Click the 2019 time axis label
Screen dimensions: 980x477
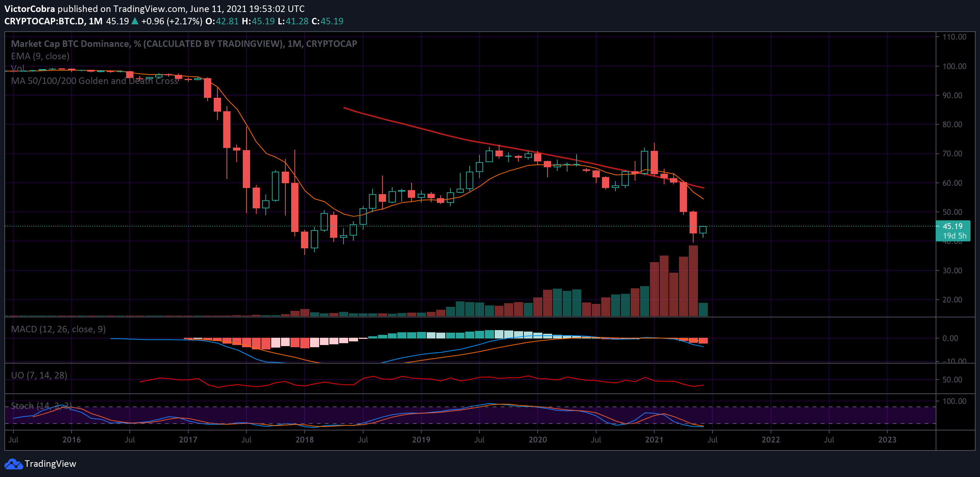tap(421, 440)
